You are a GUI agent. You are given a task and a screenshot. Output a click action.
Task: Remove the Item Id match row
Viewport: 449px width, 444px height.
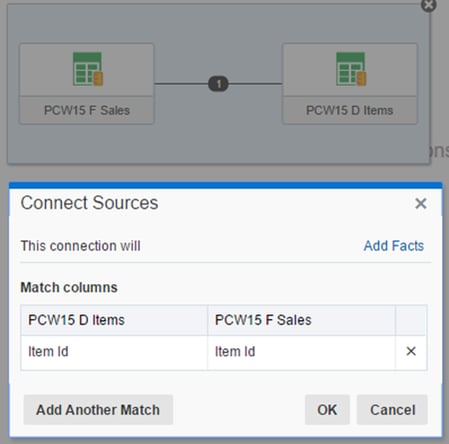click(x=411, y=351)
